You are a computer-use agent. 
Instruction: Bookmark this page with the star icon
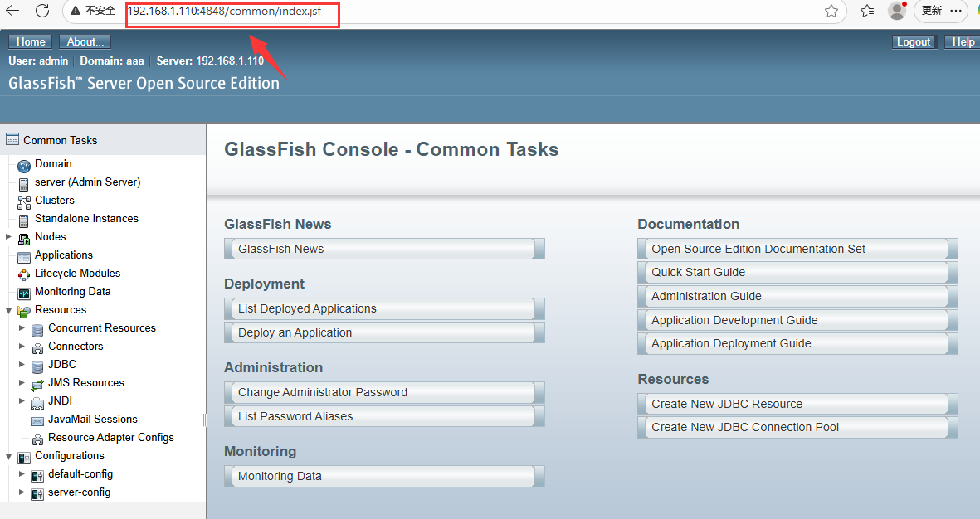(831, 11)
